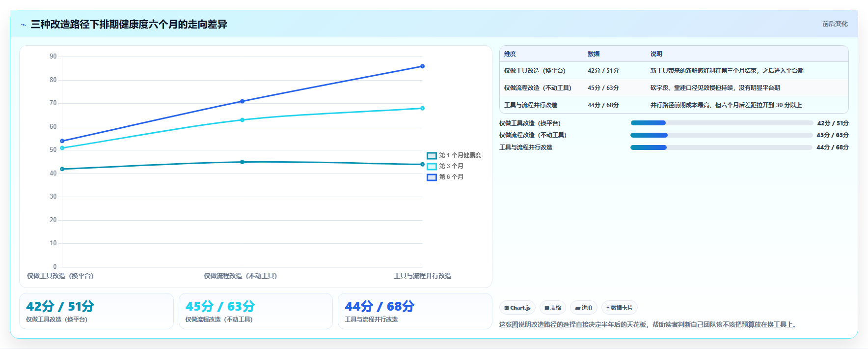Click progress value 44分 / 68分 at bar end

(833, 147)
